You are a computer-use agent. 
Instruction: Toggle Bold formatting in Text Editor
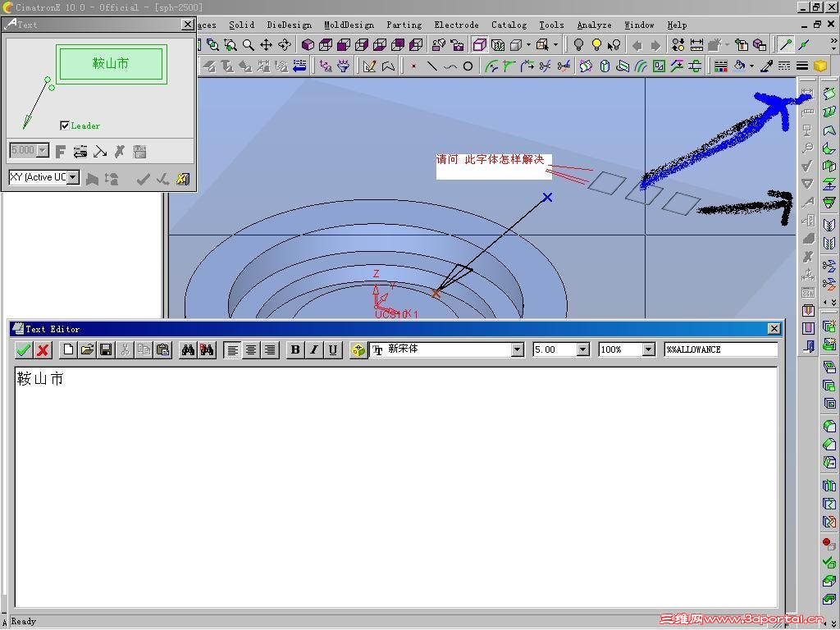294,349
